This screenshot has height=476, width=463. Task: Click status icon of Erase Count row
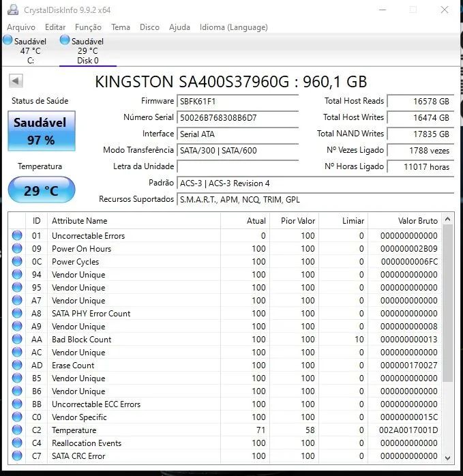tap(17, 365)
